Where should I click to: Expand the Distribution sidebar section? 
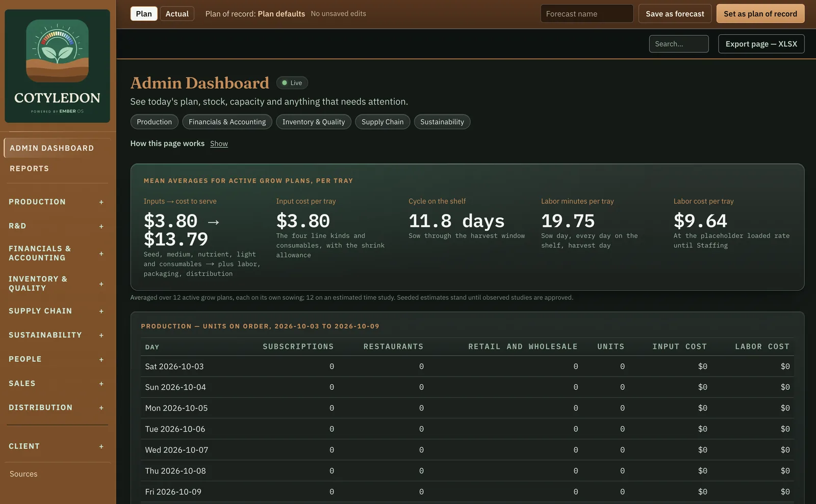(56, 408)
